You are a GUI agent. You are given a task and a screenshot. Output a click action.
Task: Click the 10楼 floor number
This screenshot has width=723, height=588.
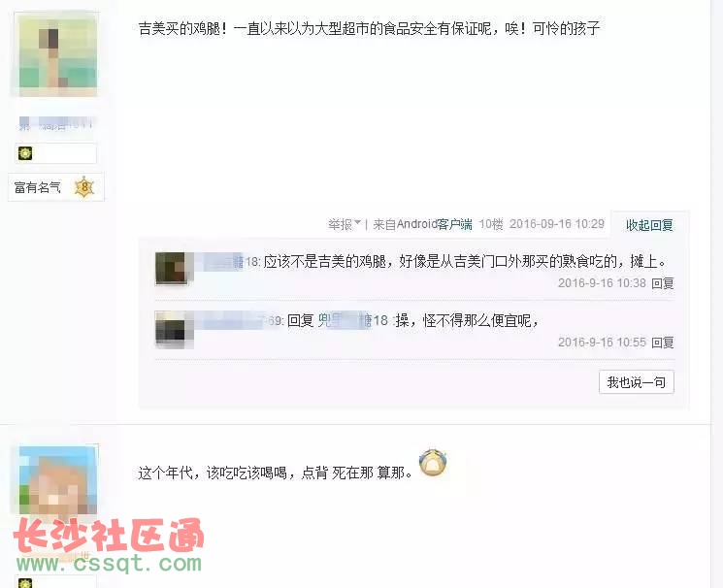click(x=491, y=224)
